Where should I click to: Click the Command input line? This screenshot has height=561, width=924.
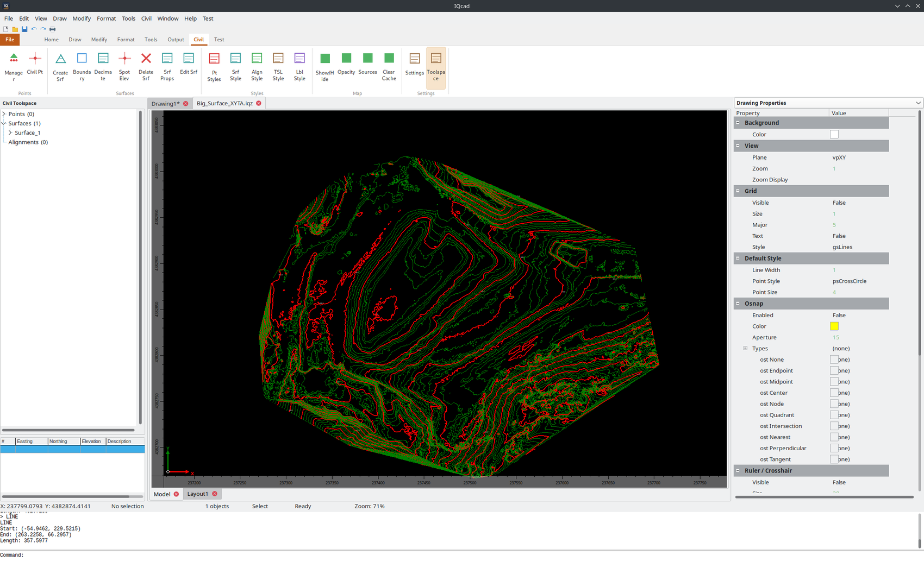click(x=462, y=555)
